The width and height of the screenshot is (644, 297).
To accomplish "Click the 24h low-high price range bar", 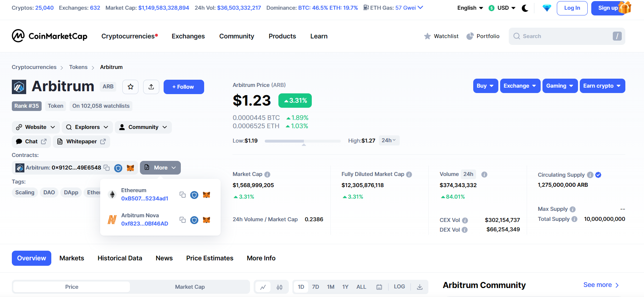I will [302, 141].
